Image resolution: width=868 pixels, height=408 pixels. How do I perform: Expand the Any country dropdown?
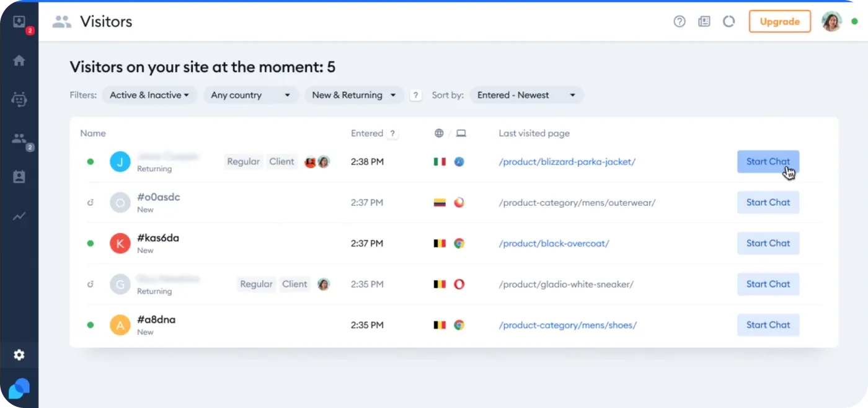[250, 95]
